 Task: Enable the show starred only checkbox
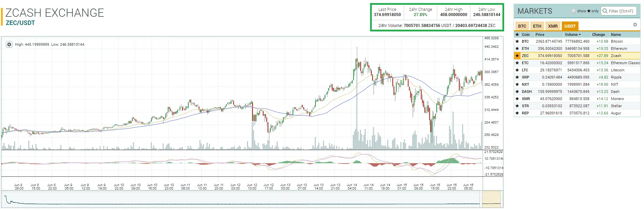(574, 11)
